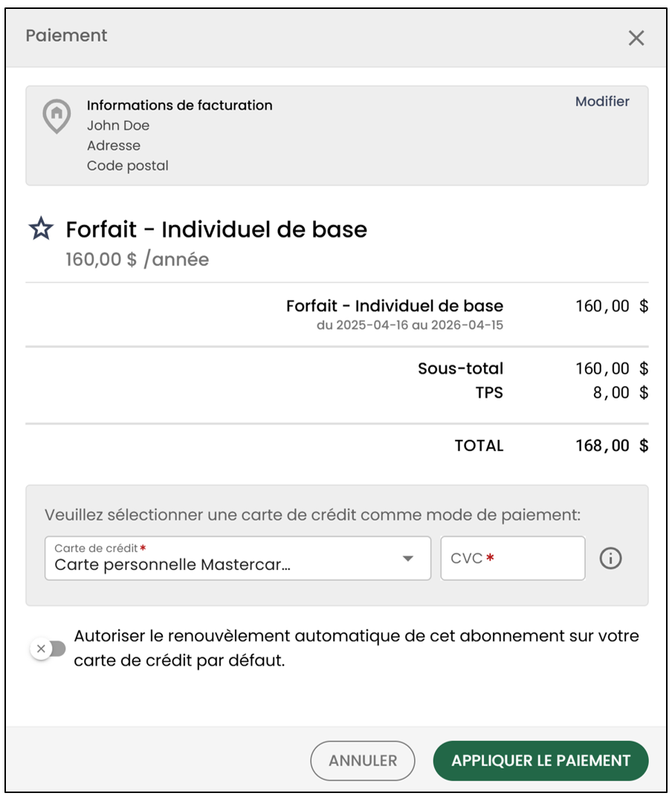Click the star icon beside Forfait title
The height and width of the screenshot is (796, 672).
[41, 228]
